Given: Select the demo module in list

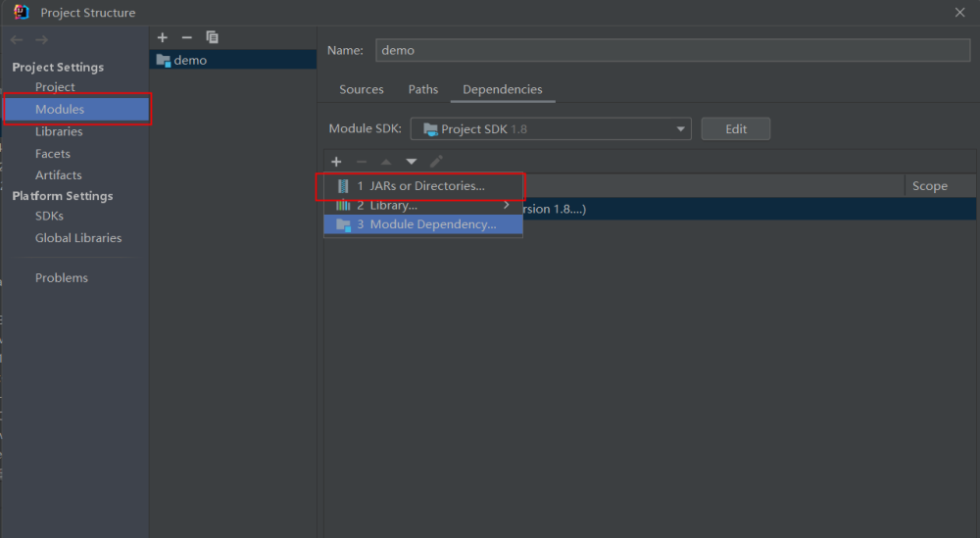Looking at the screenshot, I should (x=233, y=60).
